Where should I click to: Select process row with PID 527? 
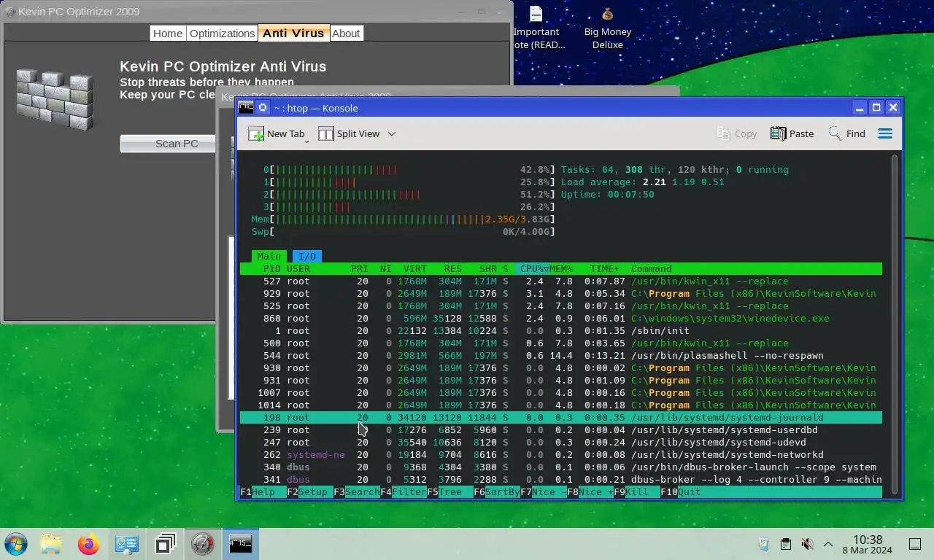tap(561, 281)
